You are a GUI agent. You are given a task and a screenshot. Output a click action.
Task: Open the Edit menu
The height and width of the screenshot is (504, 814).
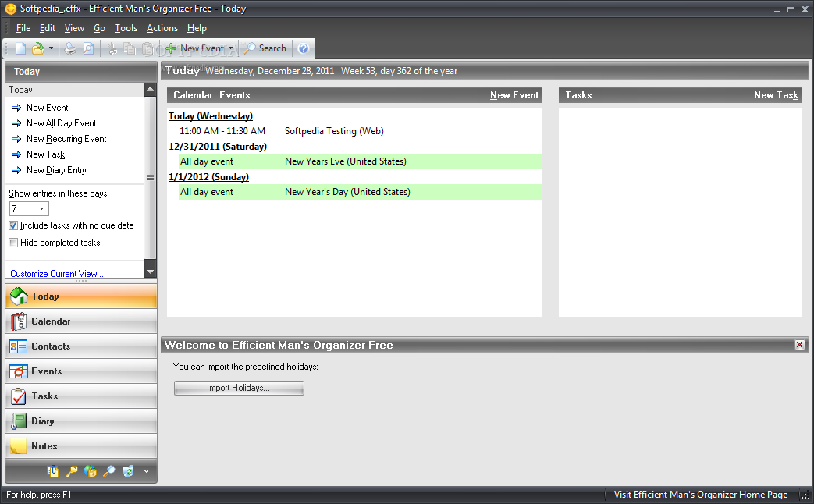tap(48, 28)
